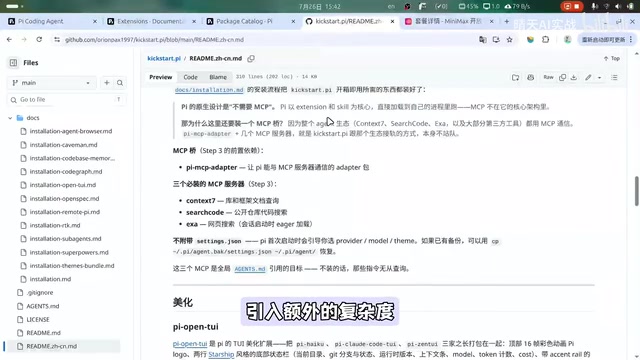Open the LICENSE file

(x=38, y=320)
